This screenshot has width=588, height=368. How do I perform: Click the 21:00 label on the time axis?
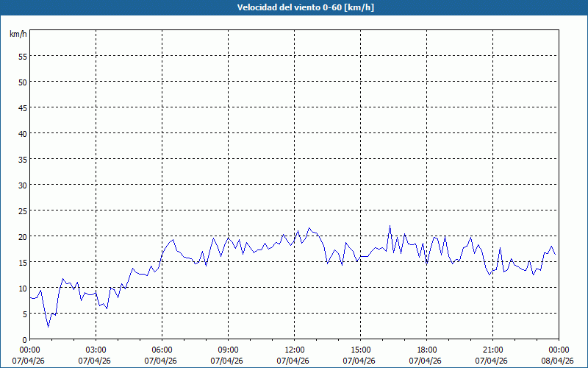pos(492,350)
